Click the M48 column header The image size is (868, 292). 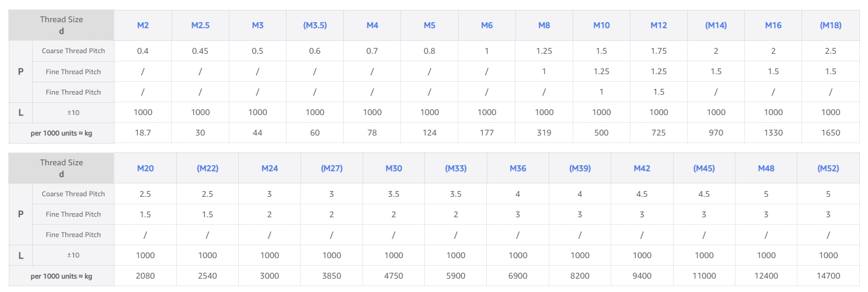766,168
